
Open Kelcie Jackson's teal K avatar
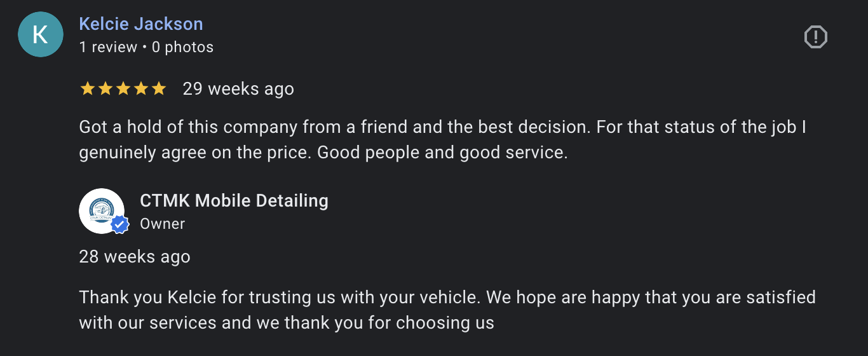point(41,34)
